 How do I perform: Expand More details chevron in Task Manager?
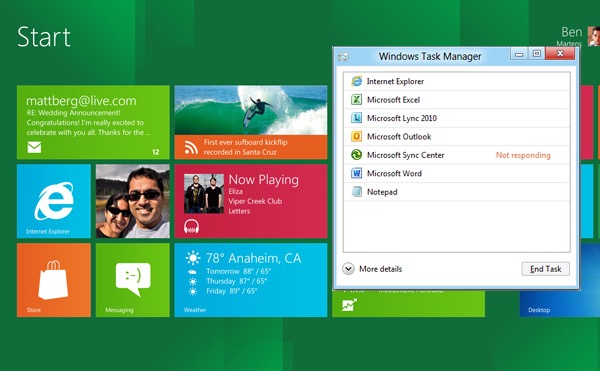click(348, 269)
